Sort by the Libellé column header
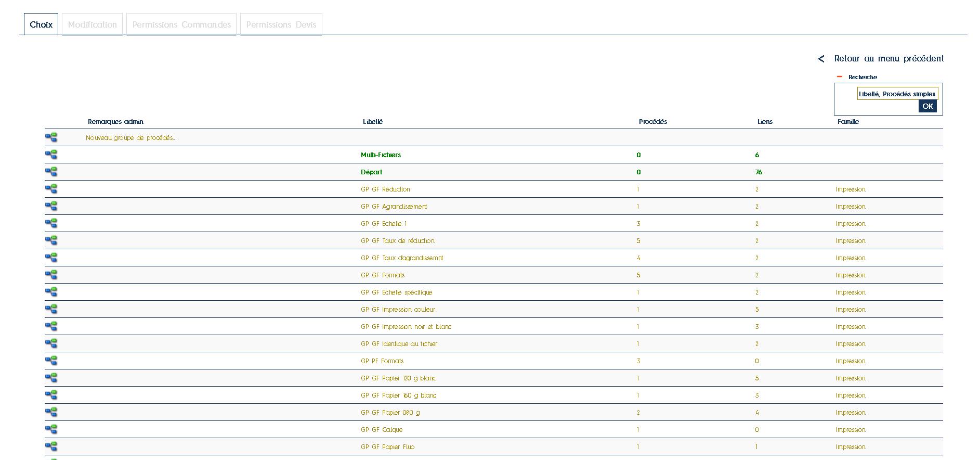Image resolution: width=980 pixels, height=460 pixels. tap(372, 122)
